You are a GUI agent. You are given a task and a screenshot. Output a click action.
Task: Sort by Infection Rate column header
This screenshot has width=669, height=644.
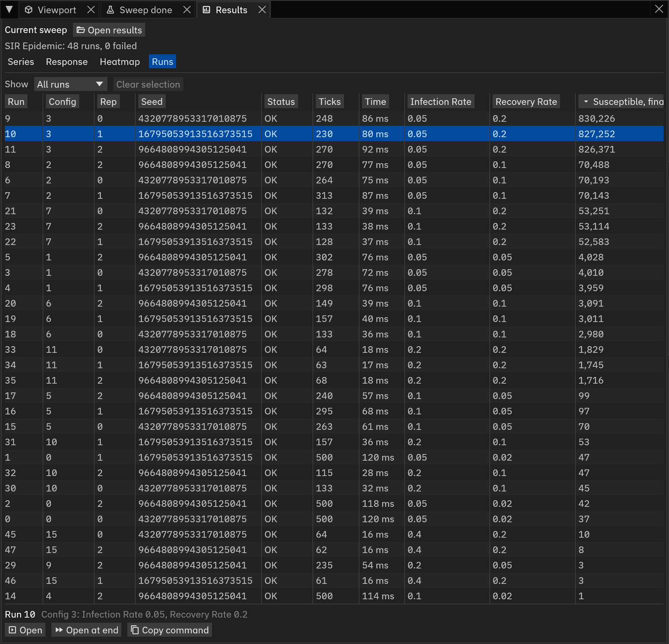pyautogui.click(x=441, y=102)
